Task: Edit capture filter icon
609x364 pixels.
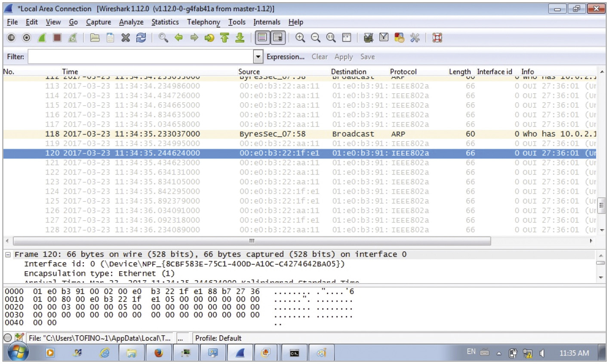Action: tap(369, 38)
